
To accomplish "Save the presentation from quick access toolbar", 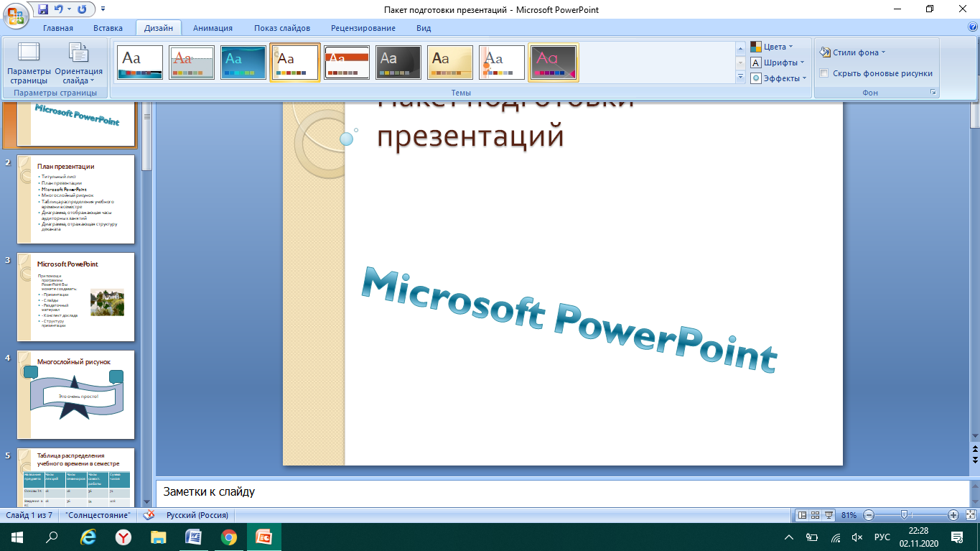I will pyautogui.click(x=43, y=9).
